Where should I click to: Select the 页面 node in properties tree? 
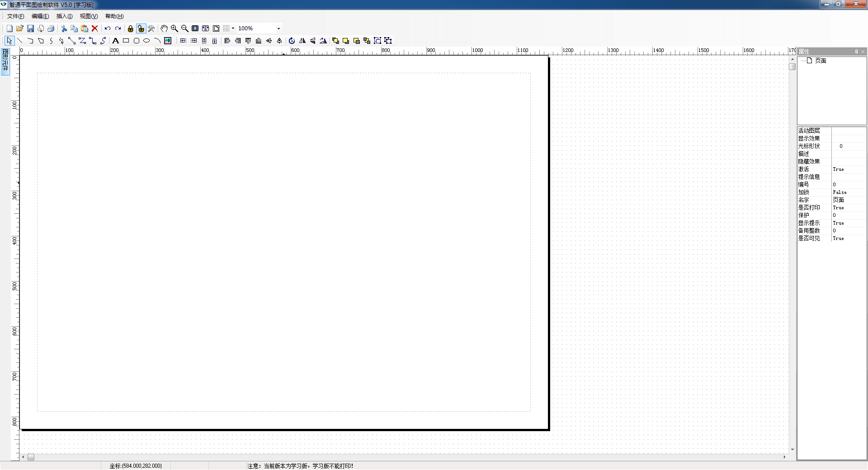click(821, 61)
